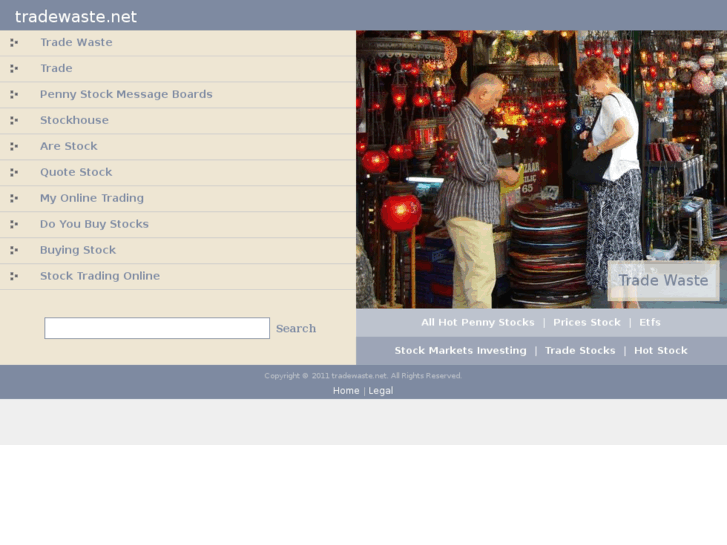Focus the search text field
Screen dimensions: 727x545
click(157, 328)
